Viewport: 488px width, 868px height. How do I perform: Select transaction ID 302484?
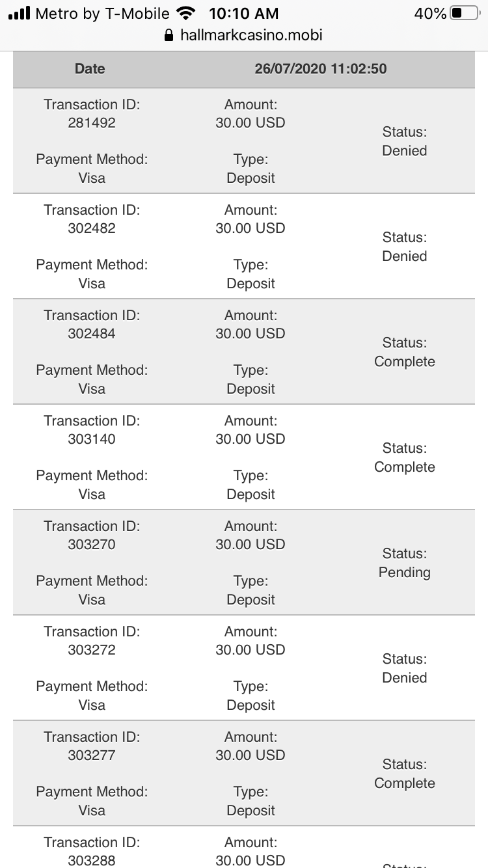pos(92,334)
